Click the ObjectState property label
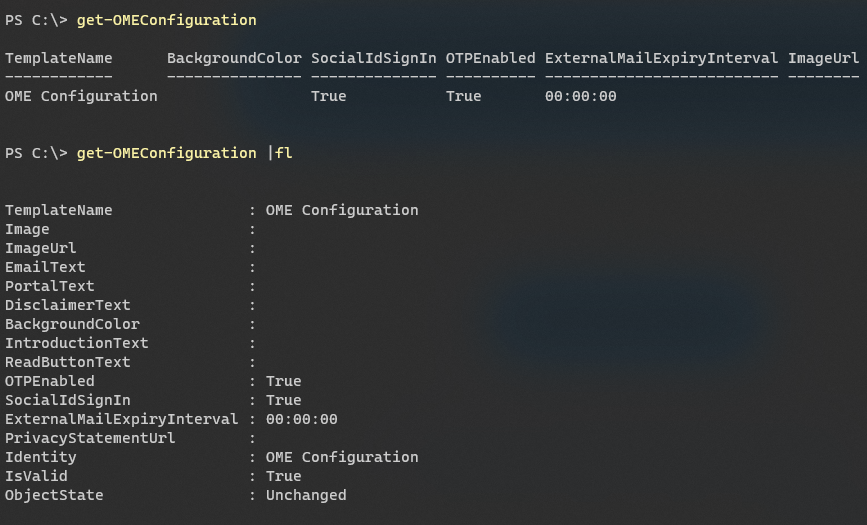Screen dimensions: 867x525 coord(54,495)
